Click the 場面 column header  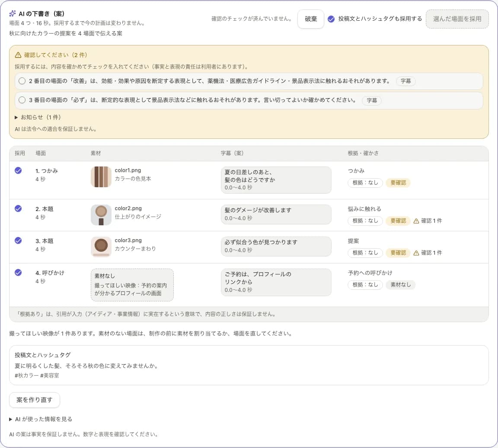tap(40, 153)
